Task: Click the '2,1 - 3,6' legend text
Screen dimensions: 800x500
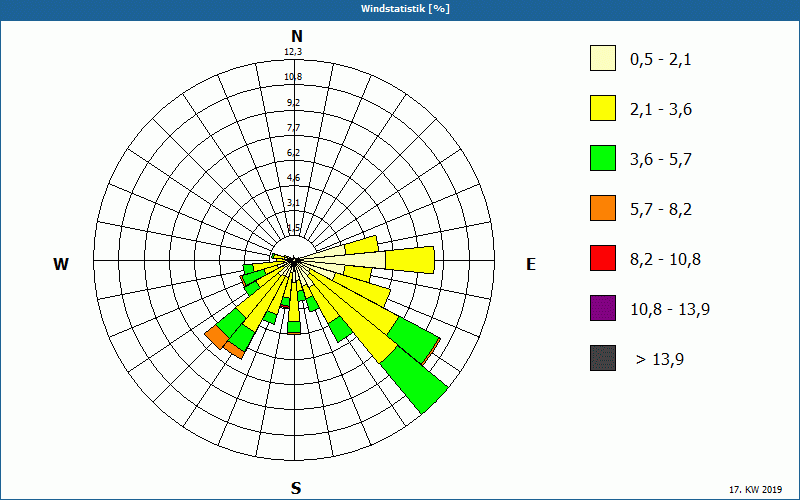Action: coord(661,110)
